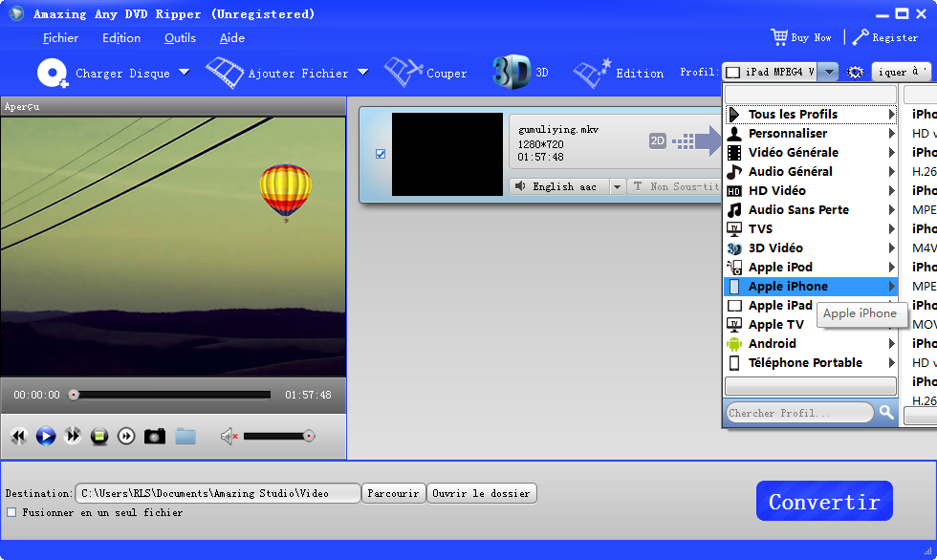The width and height of the screenshot is (937, 560).
Task: Adjust the volume slider
Action: [279, 437]
